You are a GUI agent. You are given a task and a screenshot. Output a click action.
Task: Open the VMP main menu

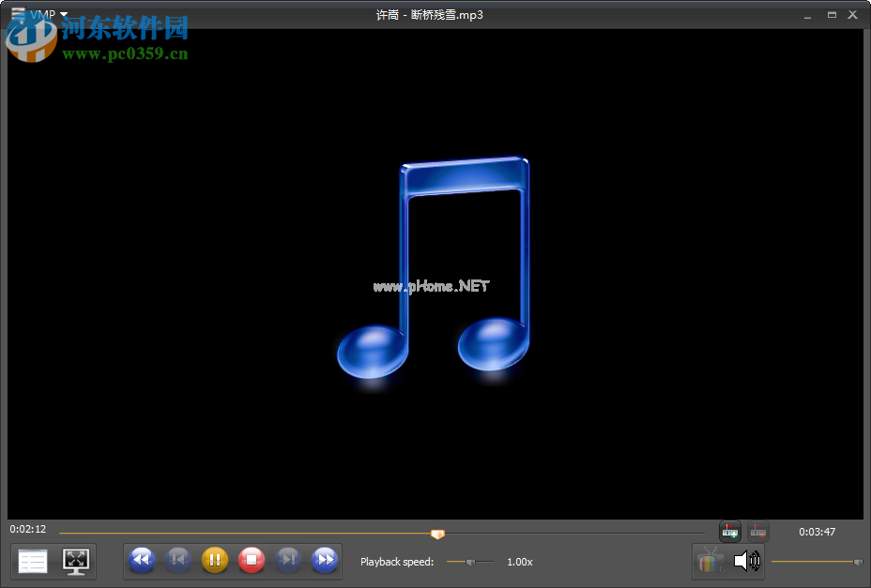click(18, 14)
